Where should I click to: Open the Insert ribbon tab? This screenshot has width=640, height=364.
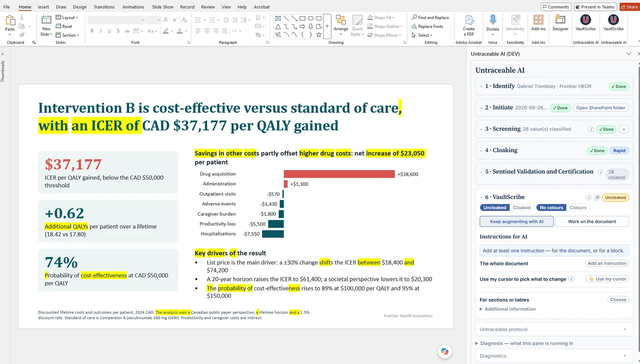pos(44,7)
